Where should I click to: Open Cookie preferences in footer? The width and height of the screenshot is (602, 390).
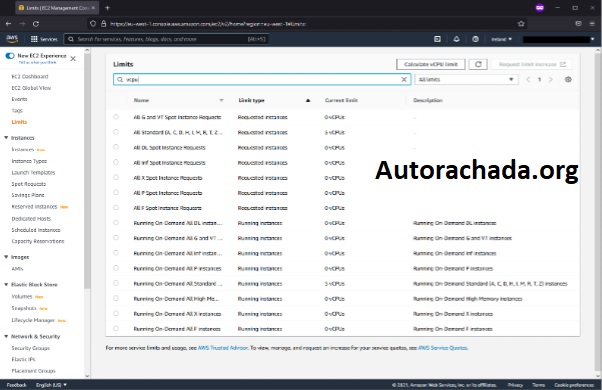click(x=574, y=385)
